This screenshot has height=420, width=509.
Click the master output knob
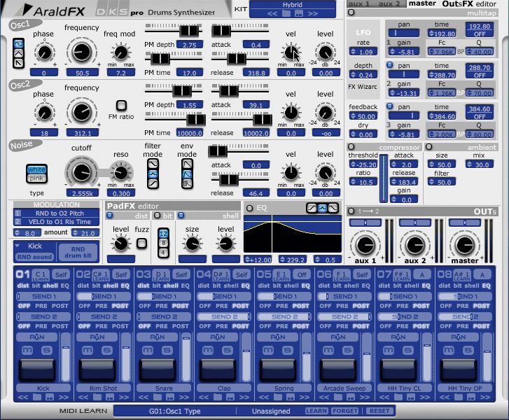tap(465, 245)
